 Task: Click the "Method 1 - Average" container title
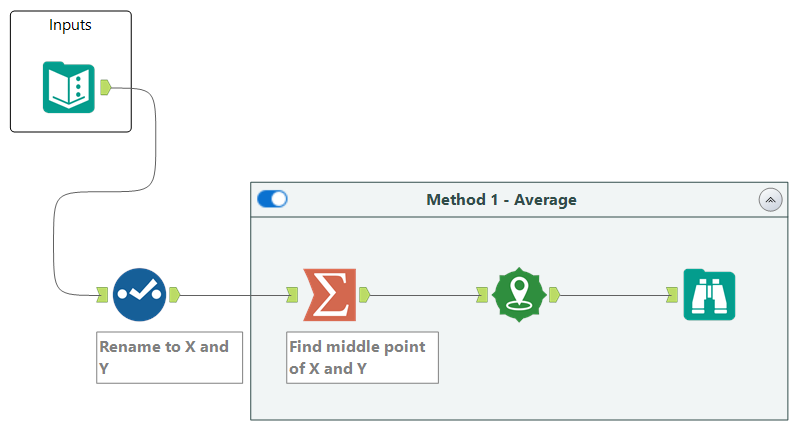[x=501, y=200]
